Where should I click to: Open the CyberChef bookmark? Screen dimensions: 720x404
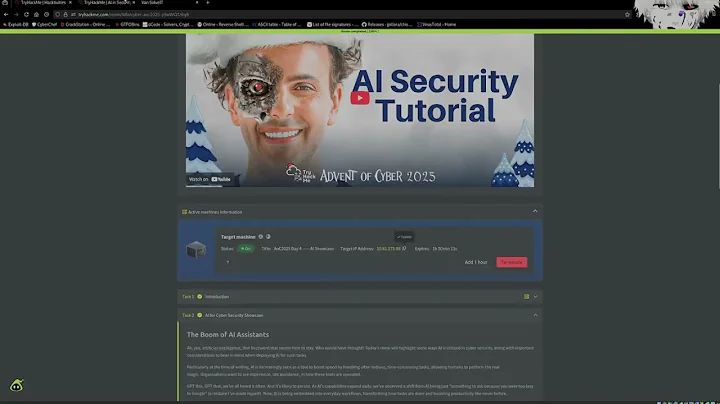45,25
